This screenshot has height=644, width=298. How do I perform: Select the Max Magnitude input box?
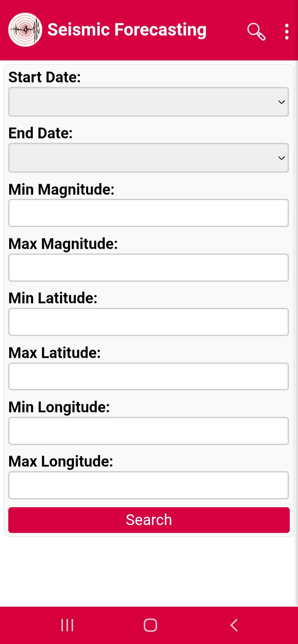[x=148, y=268]
